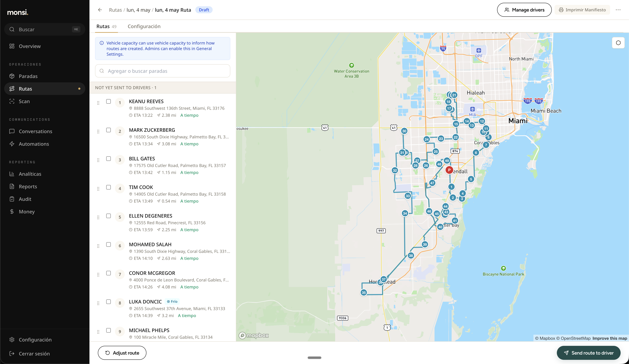Click the Adjust route button
This screenshot has width=629, height=364.
[x=122, y=353]
